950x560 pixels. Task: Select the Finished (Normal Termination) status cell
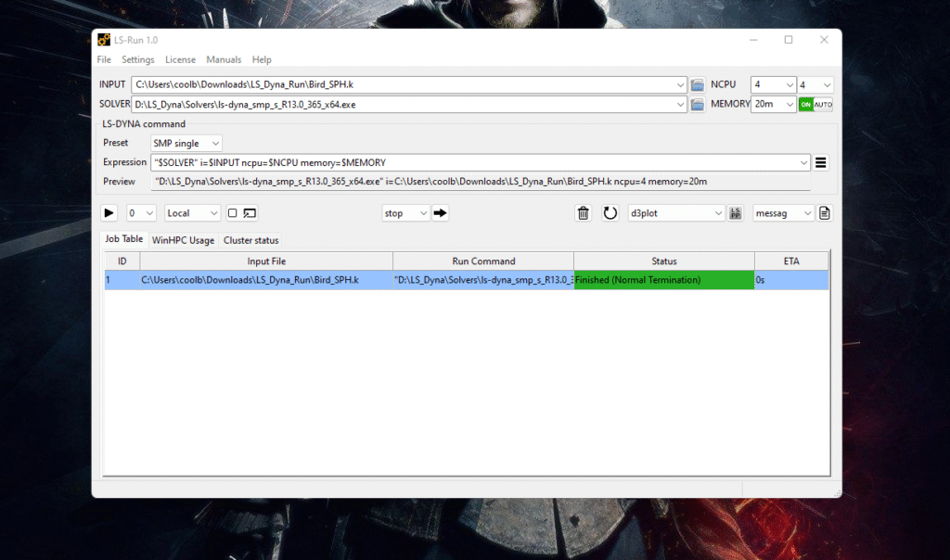pos(664,280)
